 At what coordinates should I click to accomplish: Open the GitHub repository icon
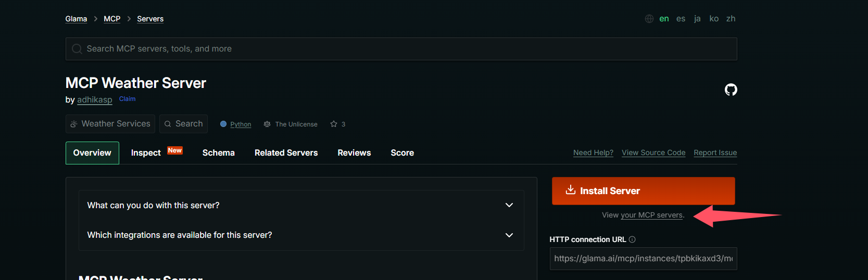(731, 90)
